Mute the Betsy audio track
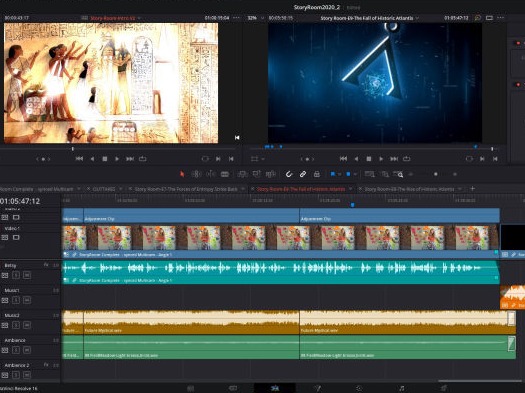The image size is (525, 393). tap(27, 275)
